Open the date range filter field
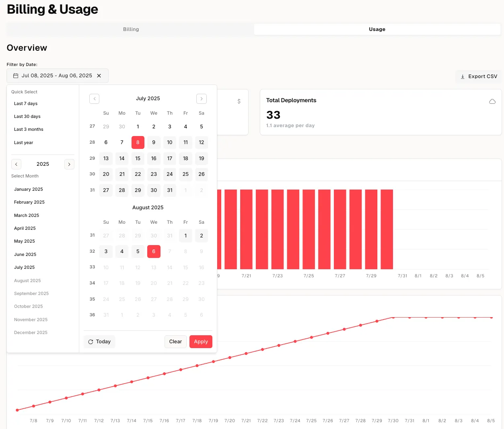504x429 pixels. [57, 76]
